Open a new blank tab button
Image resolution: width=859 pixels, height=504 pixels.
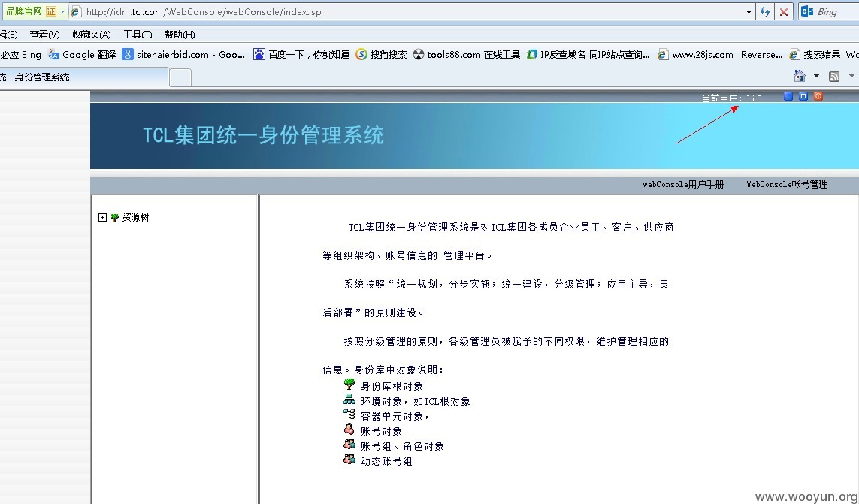pyautogui.click(x=180, y=78)
